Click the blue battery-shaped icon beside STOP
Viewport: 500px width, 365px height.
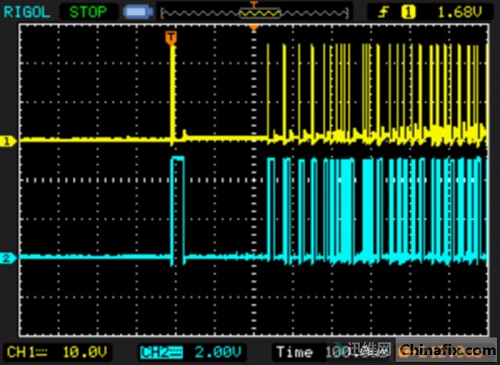tap(138, 12)
